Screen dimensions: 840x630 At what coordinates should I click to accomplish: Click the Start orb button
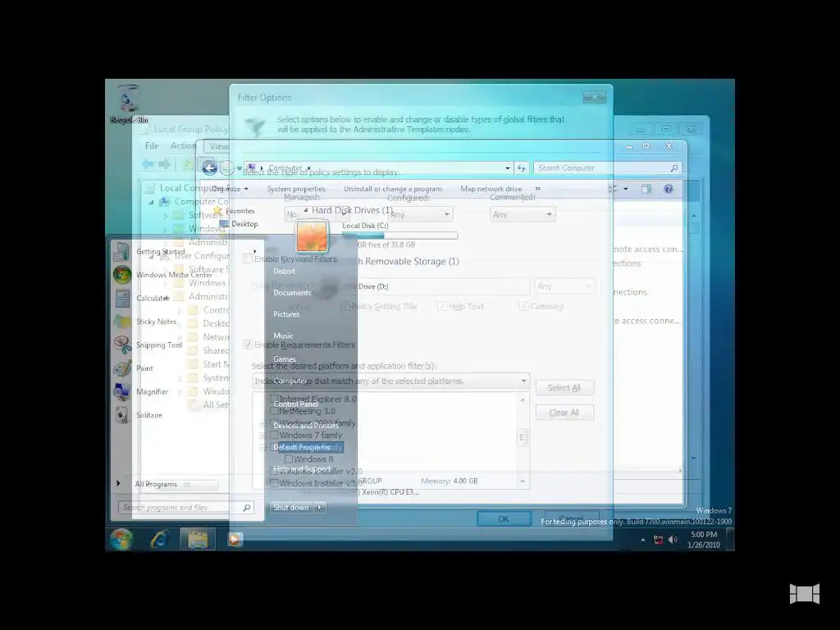point(121,539)
